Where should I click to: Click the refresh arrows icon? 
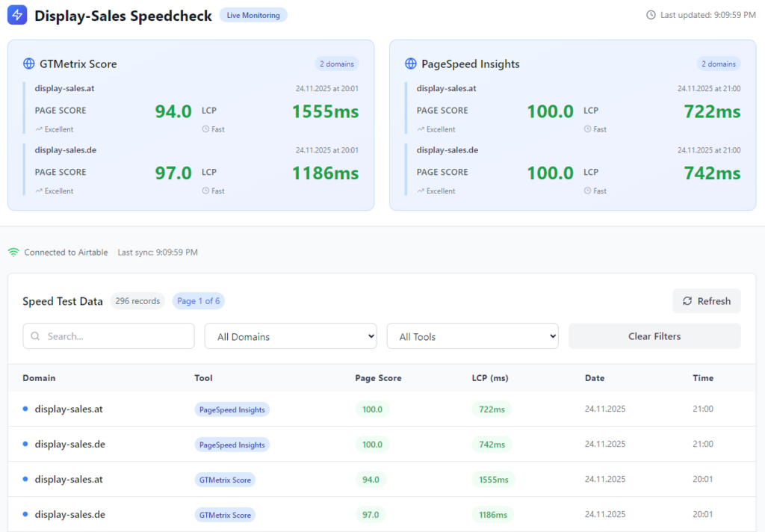pyautogui.click(x=687, y=301)
